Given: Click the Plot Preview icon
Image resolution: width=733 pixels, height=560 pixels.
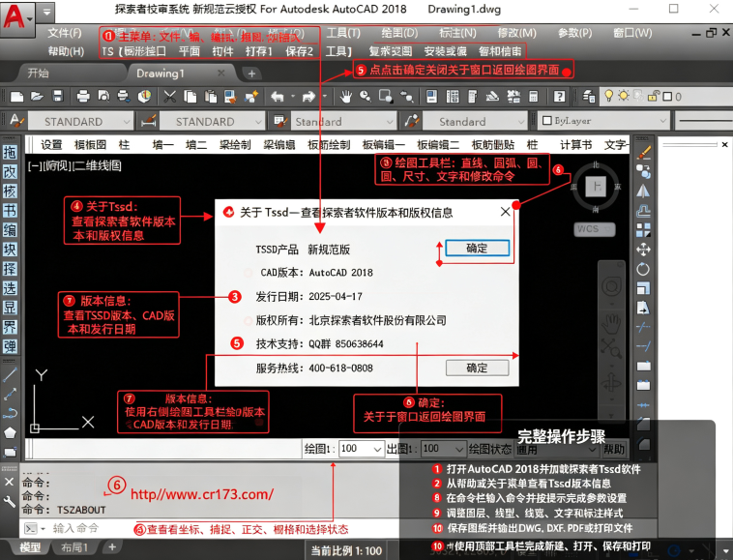Looking at the screenshot, I should tap(103, 97).
